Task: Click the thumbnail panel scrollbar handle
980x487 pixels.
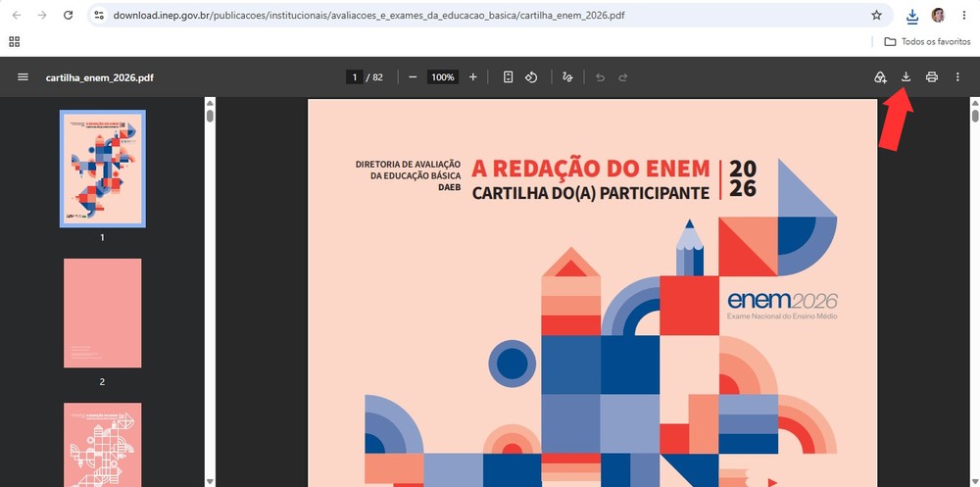Action: (210, 116)
